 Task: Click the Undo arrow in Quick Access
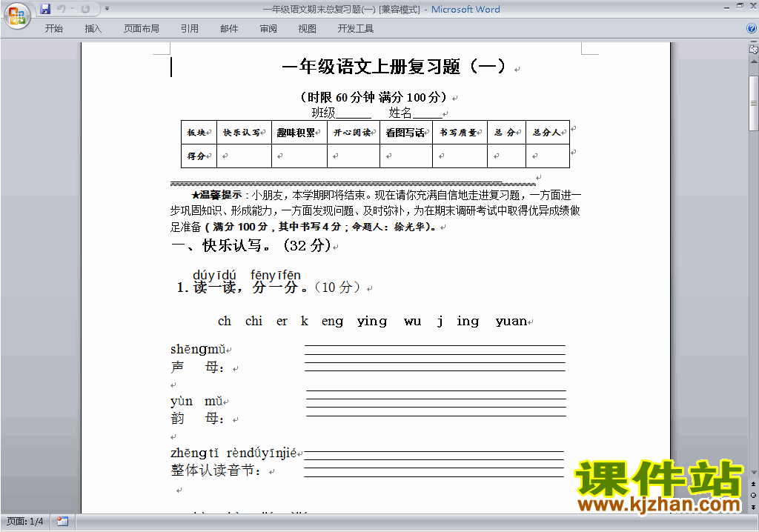pos(61,9)
